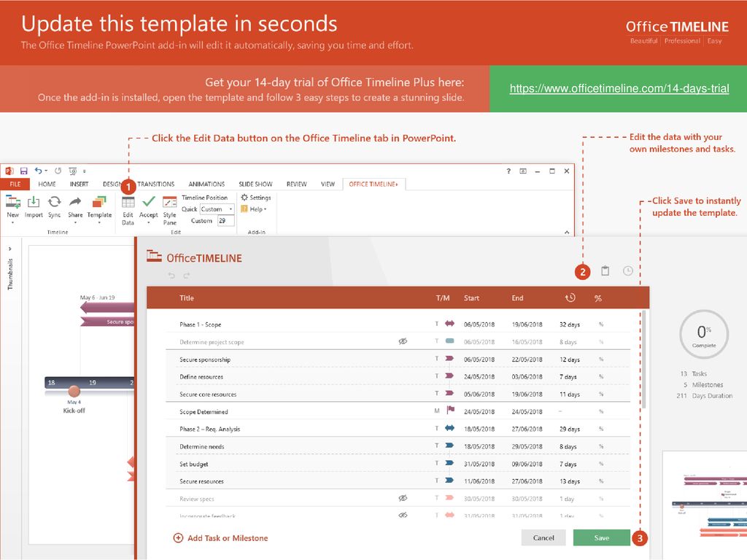The width and height of the screenshot is (747, 560).
Task: Click the Share arrow icon in the ribbon
Action: pos(75,202)
